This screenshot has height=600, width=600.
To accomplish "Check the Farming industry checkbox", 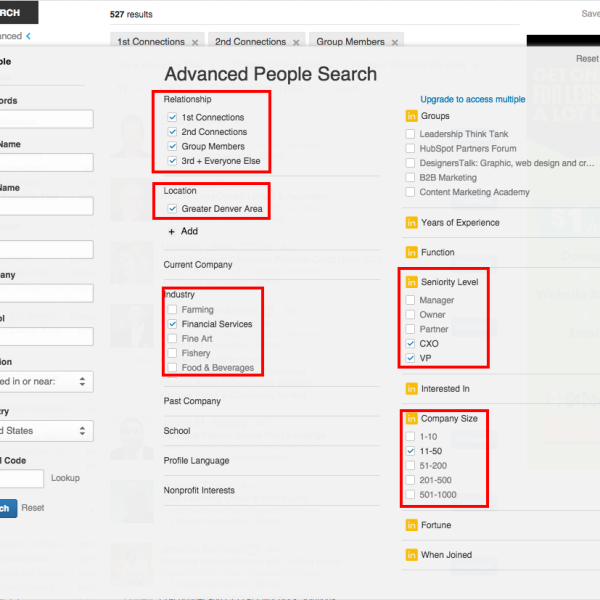I will pyautogui.click(x=173, y=309).
